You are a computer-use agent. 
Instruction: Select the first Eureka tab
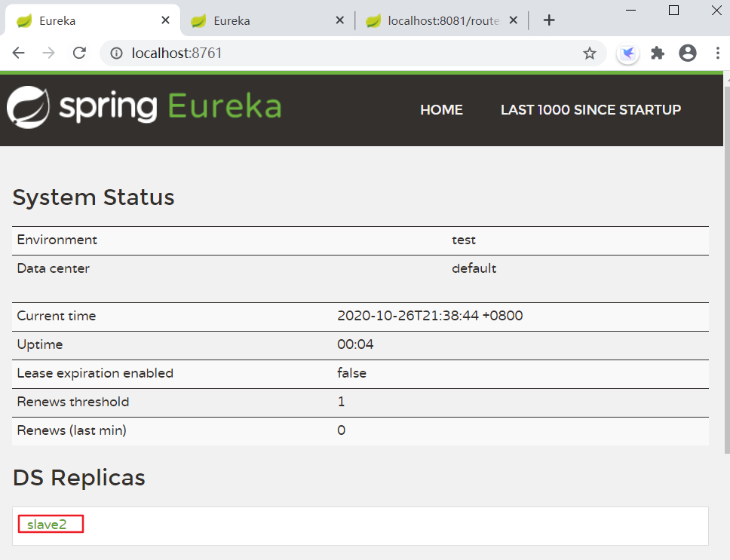pos(92,20)
